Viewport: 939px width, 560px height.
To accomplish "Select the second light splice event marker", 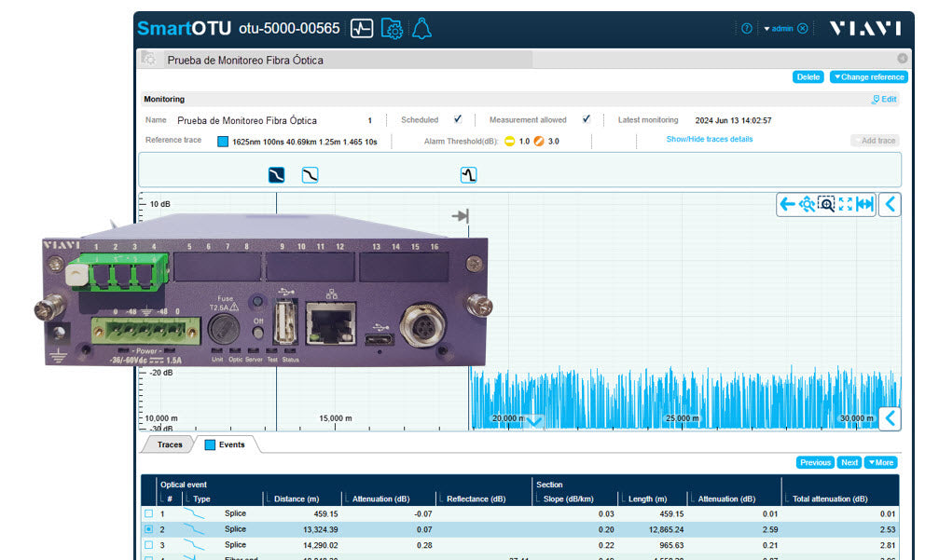I will pos(310,174).
